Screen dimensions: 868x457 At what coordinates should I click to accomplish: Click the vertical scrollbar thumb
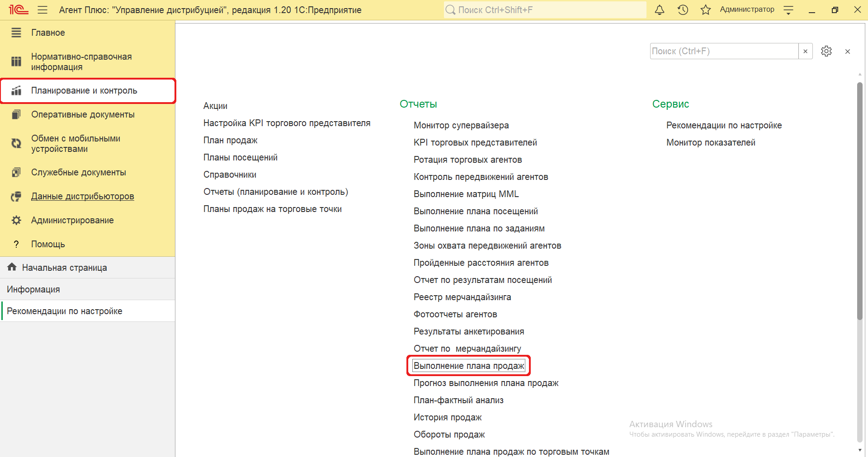click(859, 201)
